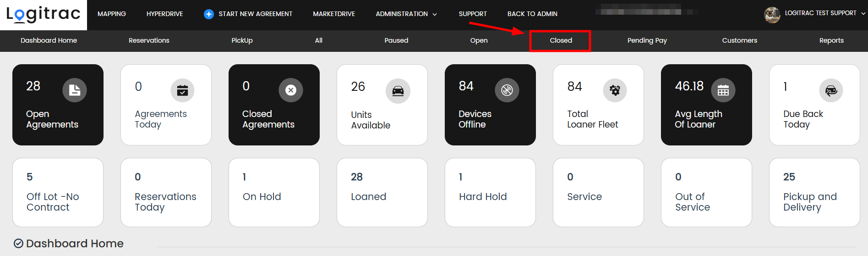Screen dimensions: 868x256
Task: Click the Logitrac logo
Action: coord(44,15)
